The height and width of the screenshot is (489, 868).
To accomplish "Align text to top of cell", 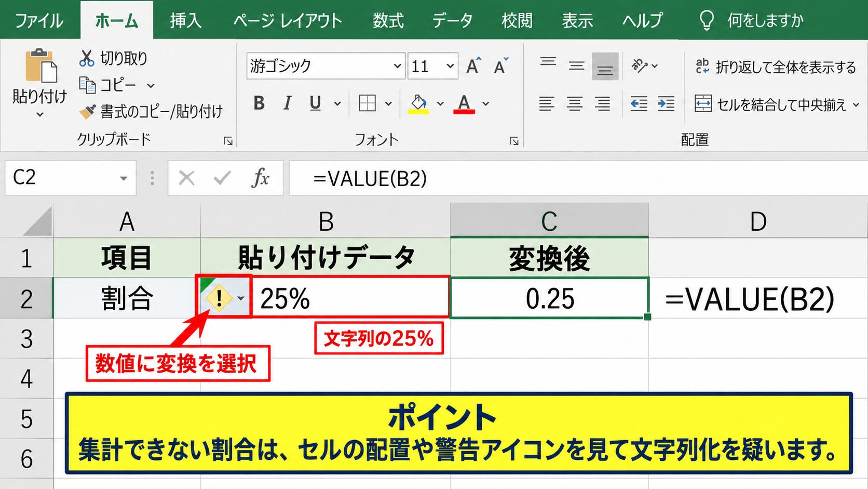I will (x=548, y=62).
